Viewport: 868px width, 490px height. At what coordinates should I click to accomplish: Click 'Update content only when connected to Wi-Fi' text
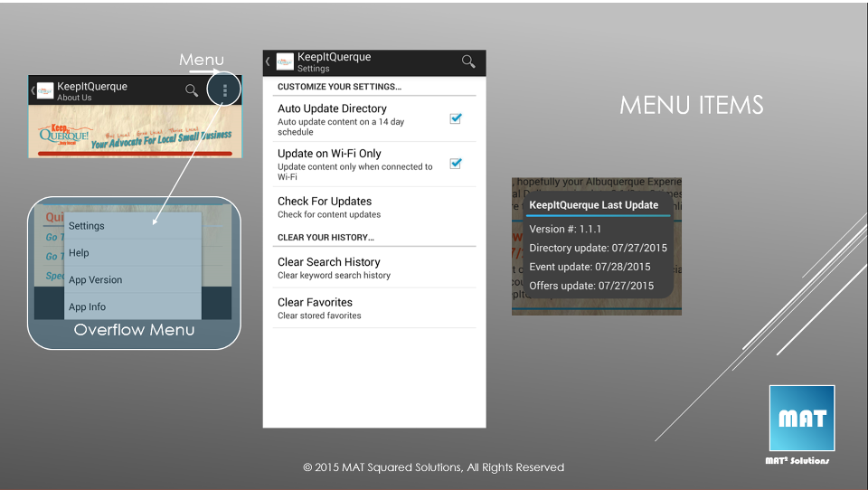pos(354,172)
